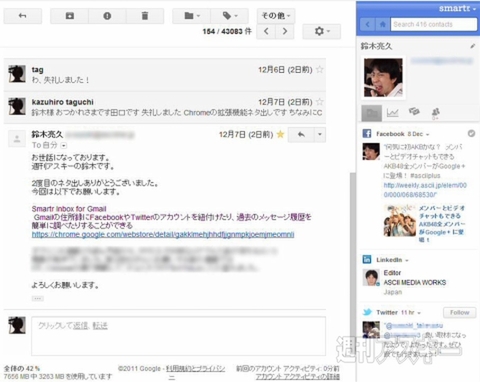Screen dimensions: 480x382
Task: Select the Smartr folder tab icon
Action: tap(372, 113)
